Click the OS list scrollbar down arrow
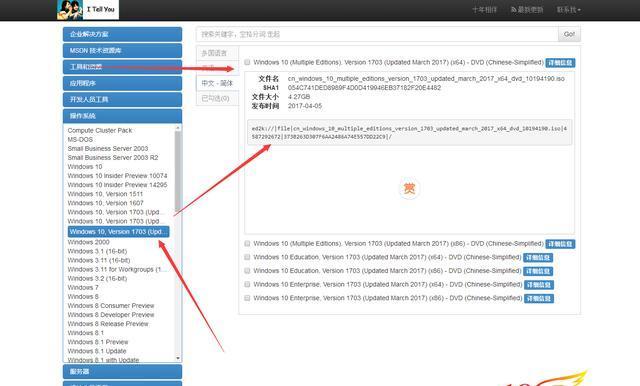This screenshot has height=386, width=640. [178, 358]
